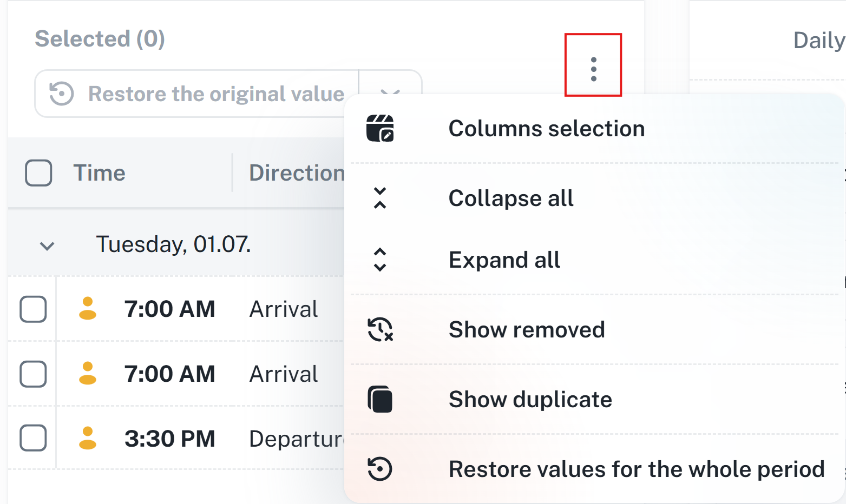Click the person icon beside 3:30 PM
This screenshot has height=504, width=846.
(x=88, y=438)
